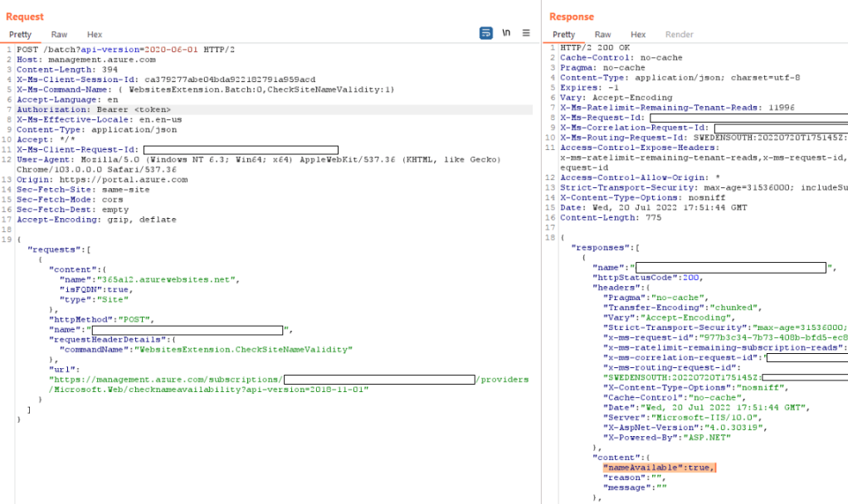The width and height of the screenshot is (848, 504).
Task: Click the highlighted nameAvailable true match
Action: tap(659, 468)
